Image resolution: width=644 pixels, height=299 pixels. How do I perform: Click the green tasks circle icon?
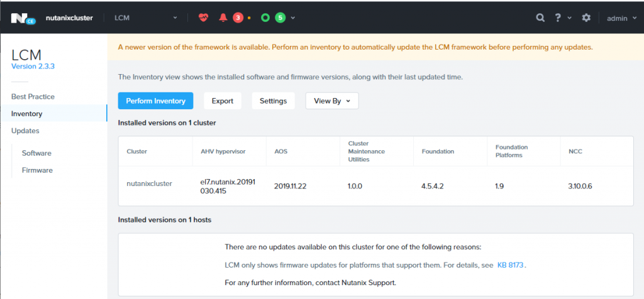point(265,18)
